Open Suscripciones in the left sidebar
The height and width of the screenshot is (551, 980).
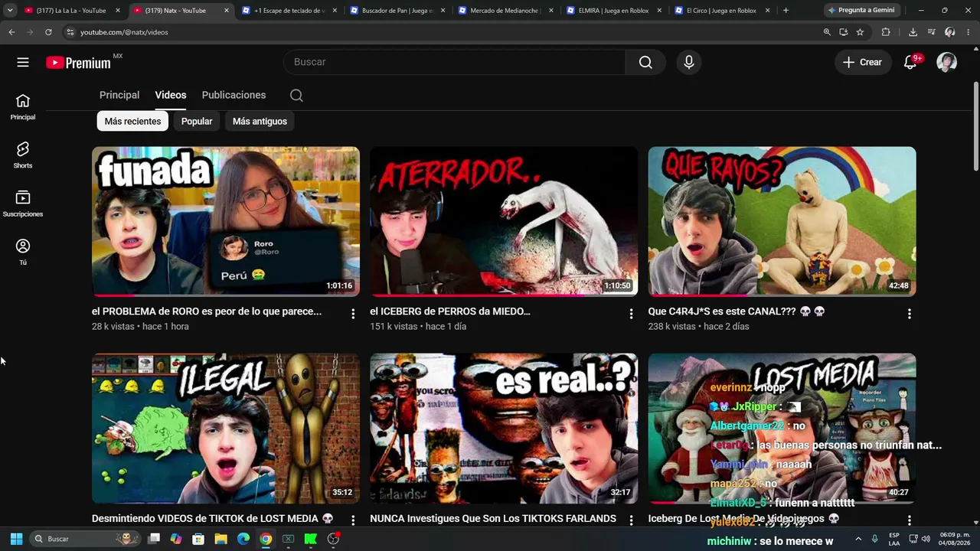point(23,204)
